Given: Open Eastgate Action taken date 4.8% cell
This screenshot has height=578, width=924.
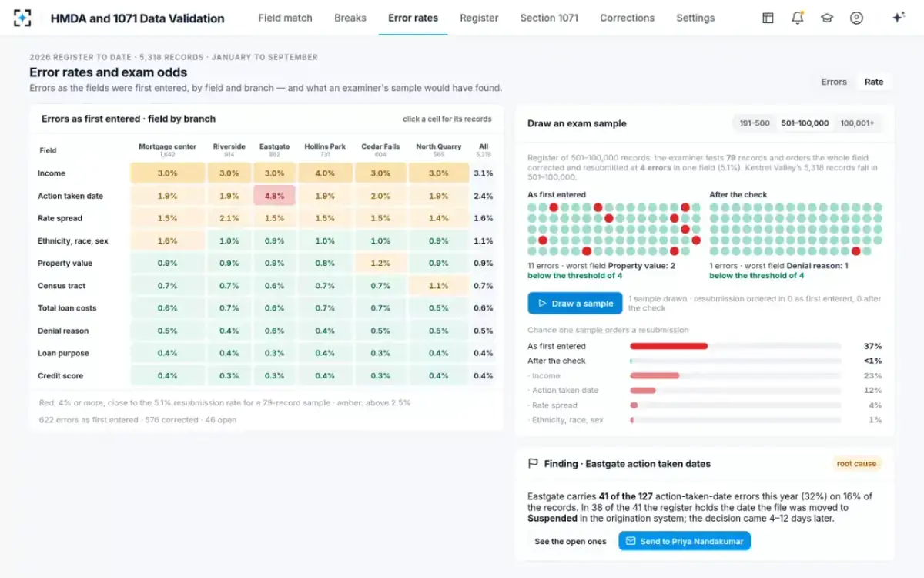Looking at the screenshot, I should click(274, 196).
